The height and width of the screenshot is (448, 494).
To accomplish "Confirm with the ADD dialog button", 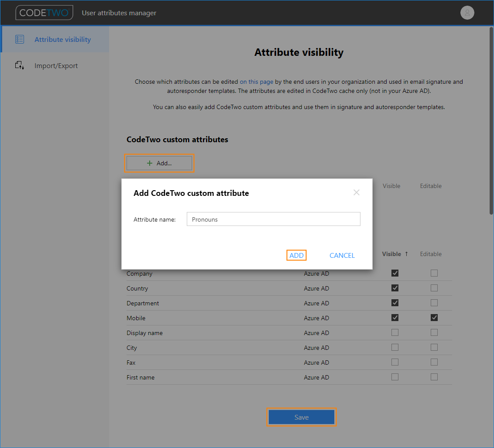I will point(296,255).
